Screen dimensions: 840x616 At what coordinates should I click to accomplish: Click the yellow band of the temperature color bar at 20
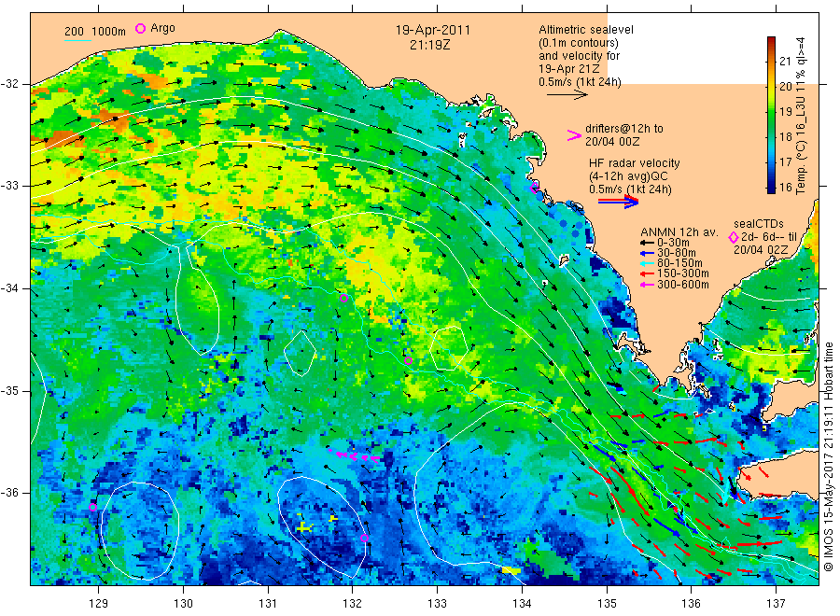[771, 86]
